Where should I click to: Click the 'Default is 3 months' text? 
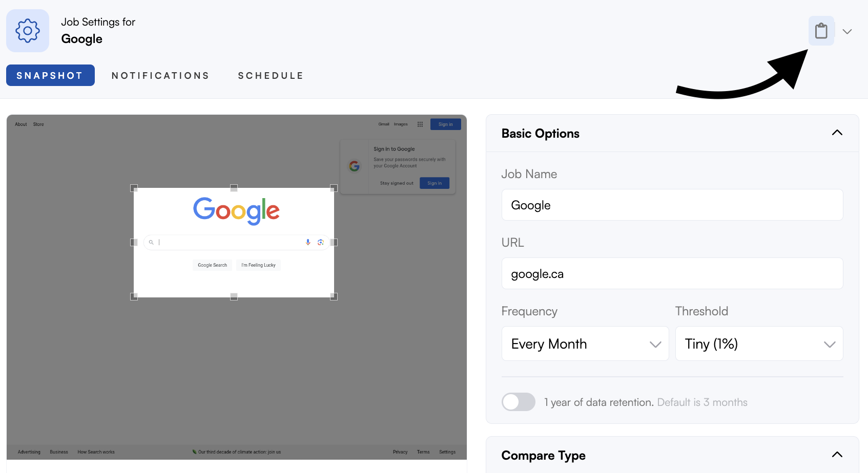[702, 402]
